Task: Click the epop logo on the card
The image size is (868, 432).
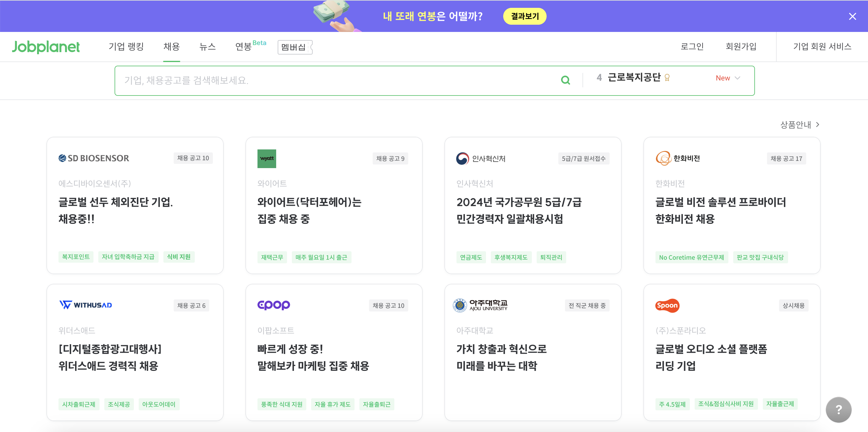Action: point(274,305)
